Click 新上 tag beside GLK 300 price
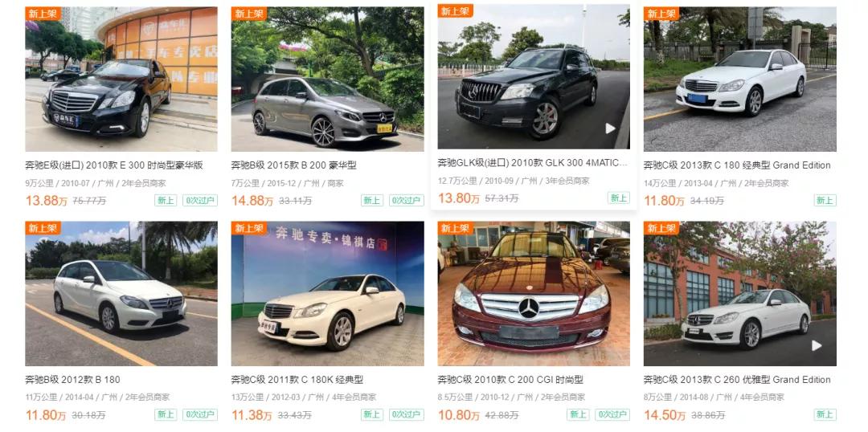This screenshot has width=868, height=432. click(x=619, y=198)
